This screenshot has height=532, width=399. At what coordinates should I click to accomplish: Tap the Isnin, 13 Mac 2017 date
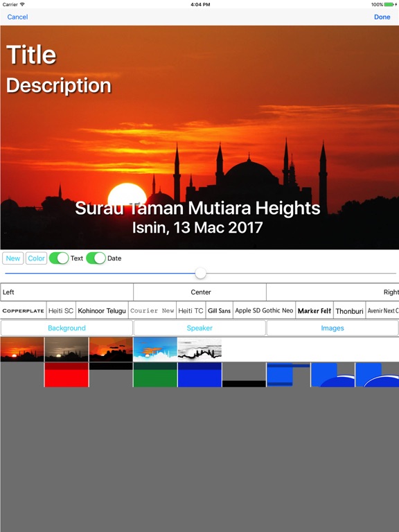(197, 227)
